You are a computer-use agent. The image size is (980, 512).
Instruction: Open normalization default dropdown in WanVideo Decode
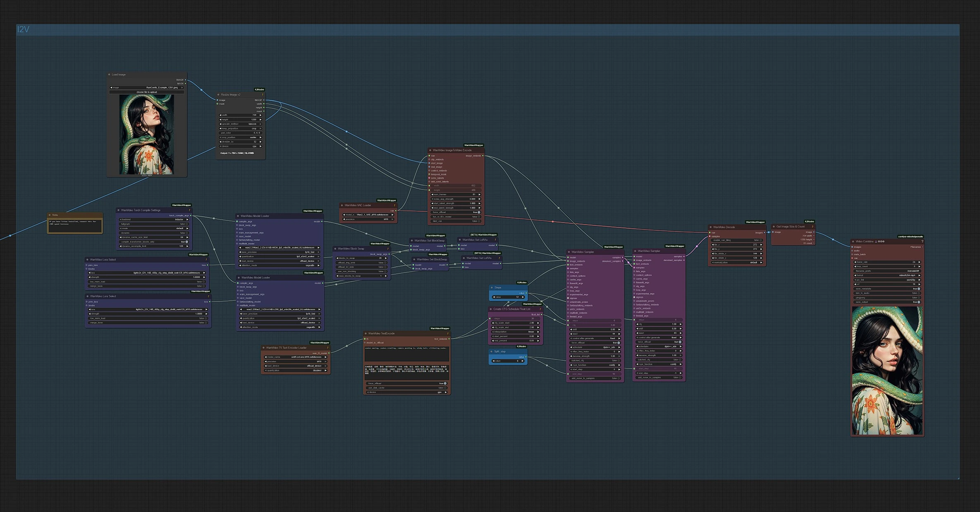[737, 263]
